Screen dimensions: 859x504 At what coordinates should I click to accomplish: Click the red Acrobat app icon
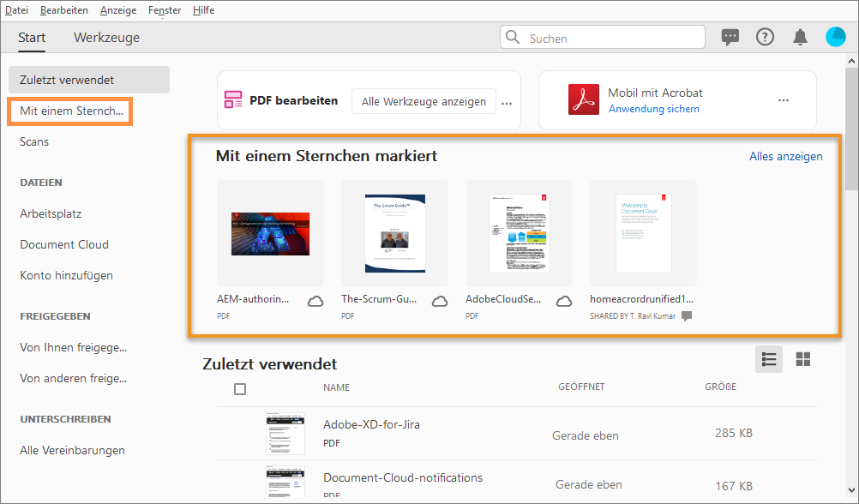(x=584, y=99)
